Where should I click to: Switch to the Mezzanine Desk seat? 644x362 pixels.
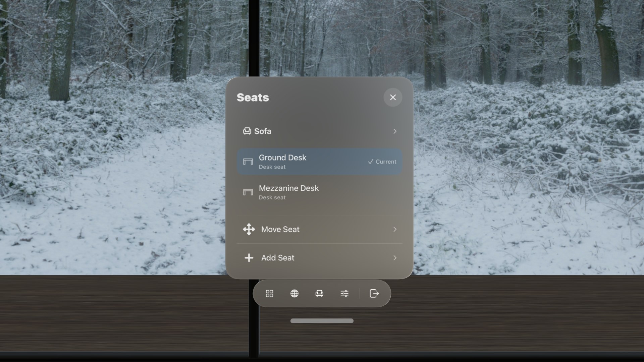click(x=320, y=192)
